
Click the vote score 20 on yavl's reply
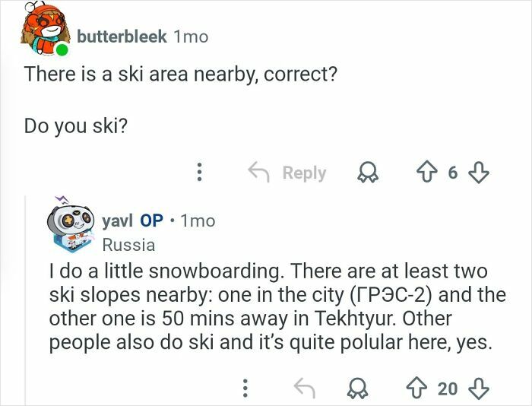[x=447, y=389]
